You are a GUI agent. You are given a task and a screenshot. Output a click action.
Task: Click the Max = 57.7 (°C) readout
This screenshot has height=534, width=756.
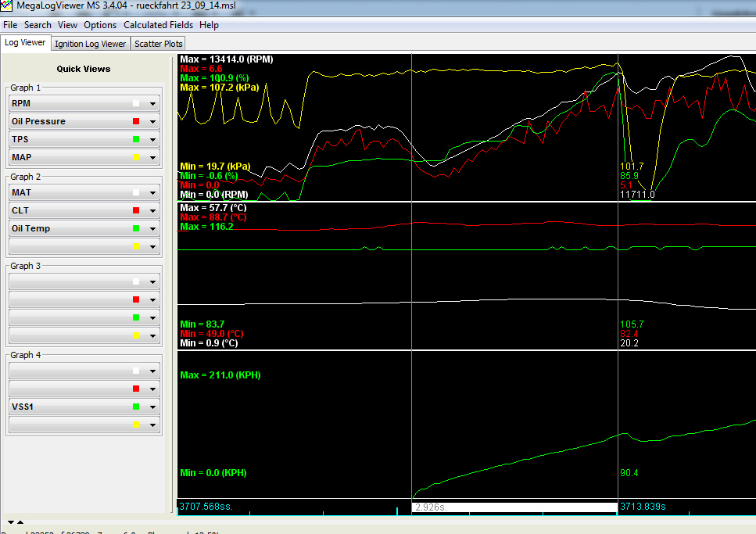pos(213,208)
